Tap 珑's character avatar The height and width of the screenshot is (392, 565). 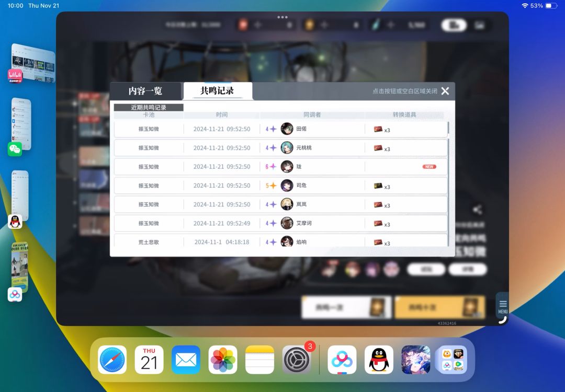click(287, 166)
